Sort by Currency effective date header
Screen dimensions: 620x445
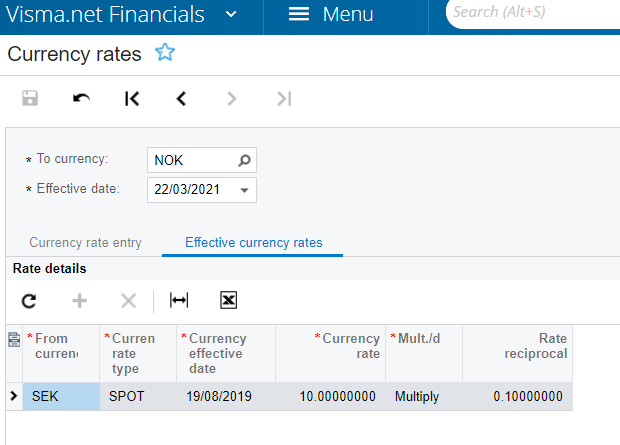click(226, 353)
